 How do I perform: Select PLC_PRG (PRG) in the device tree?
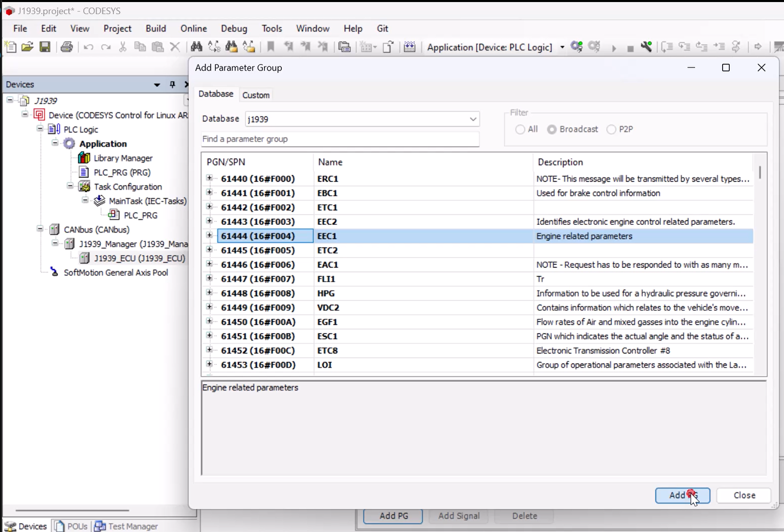122,172
